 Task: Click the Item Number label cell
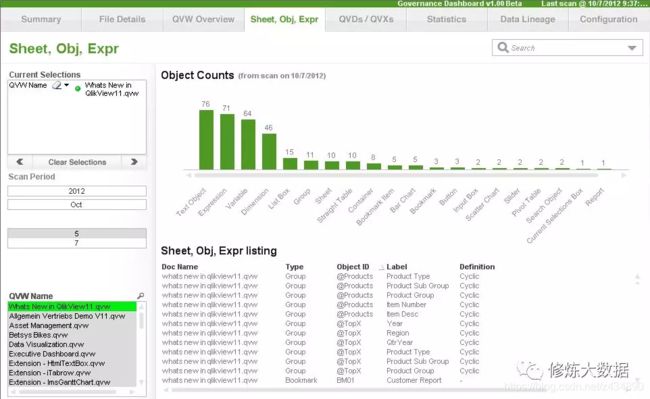(406, 305)
